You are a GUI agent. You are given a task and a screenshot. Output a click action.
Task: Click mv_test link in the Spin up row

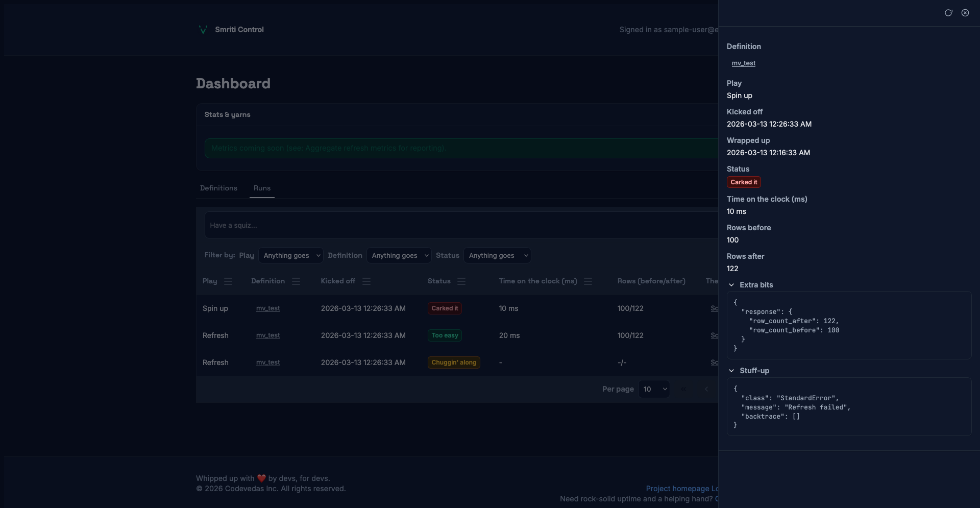click(268, 308)
